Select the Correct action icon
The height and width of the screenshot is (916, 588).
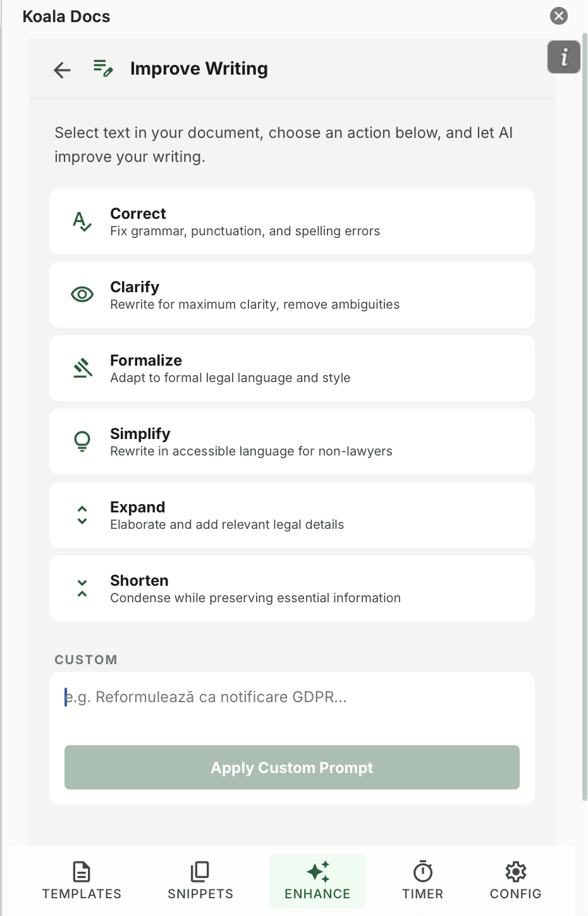click(x=82, y=221)
